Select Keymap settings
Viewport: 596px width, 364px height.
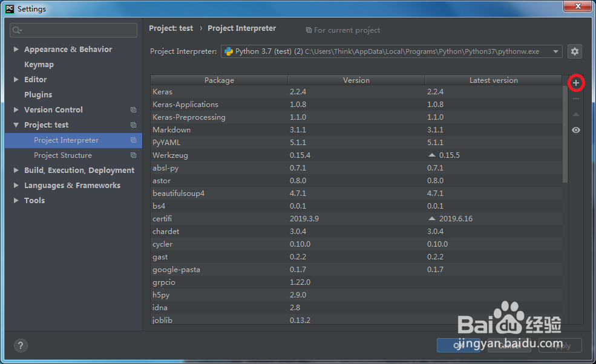pyautogui.click(x=39, y=64)
